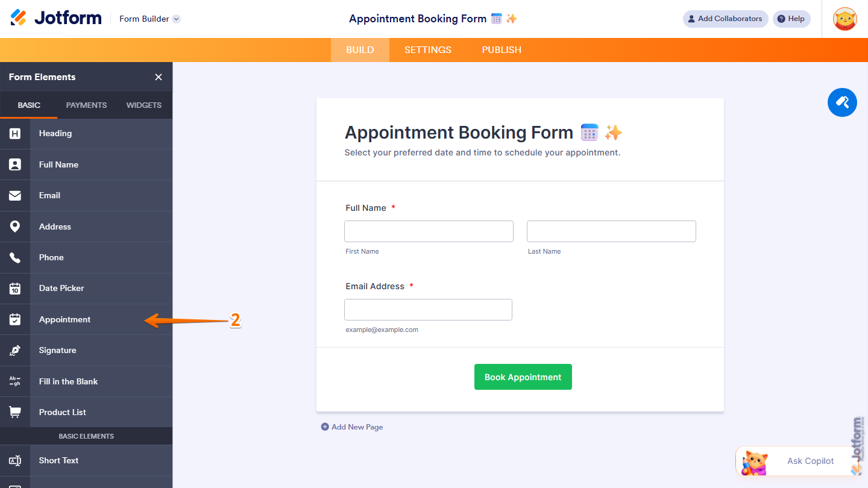This screenshot has width=868, height=488.
Task: Select the Appointment element icon
Action: tap(14, 319)
